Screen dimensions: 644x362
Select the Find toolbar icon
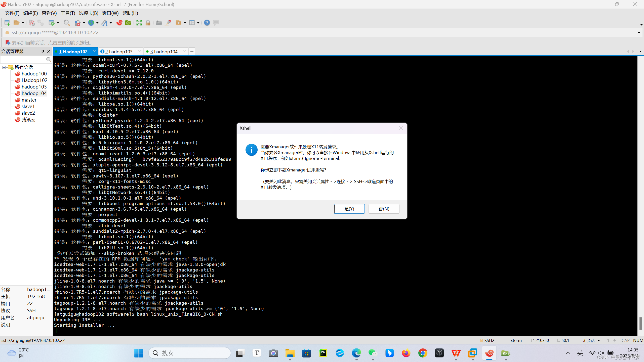pos(67,23)
